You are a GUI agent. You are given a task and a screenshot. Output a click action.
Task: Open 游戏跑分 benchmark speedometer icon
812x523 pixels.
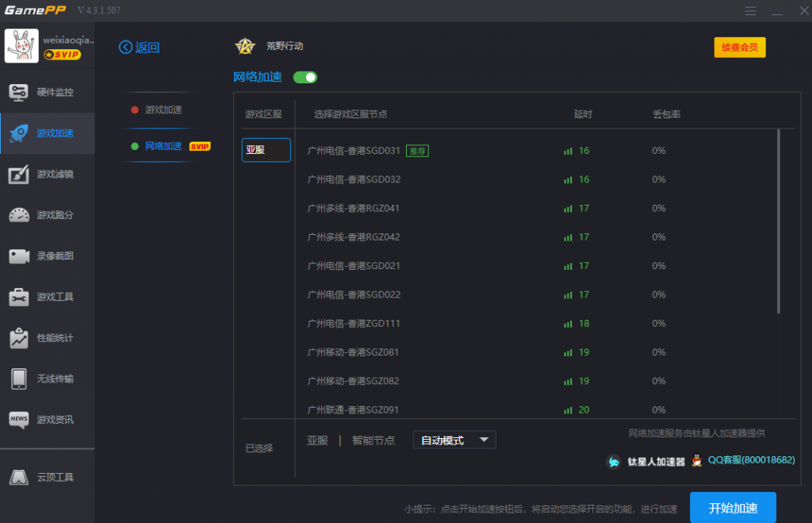tap(19, 215)
